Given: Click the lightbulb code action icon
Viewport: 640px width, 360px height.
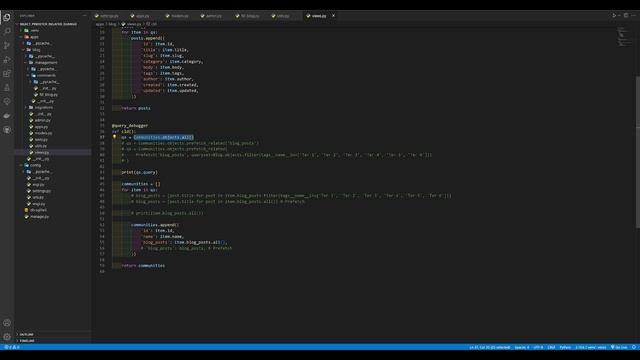Looking at the screenshot, I should coord(115,137).
